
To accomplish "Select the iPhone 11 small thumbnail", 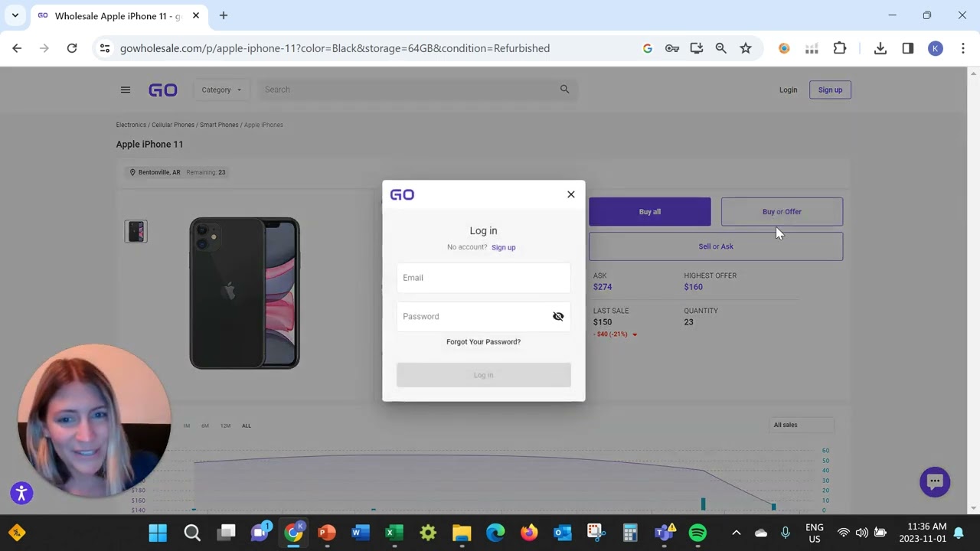I will [x=136, y=231].
